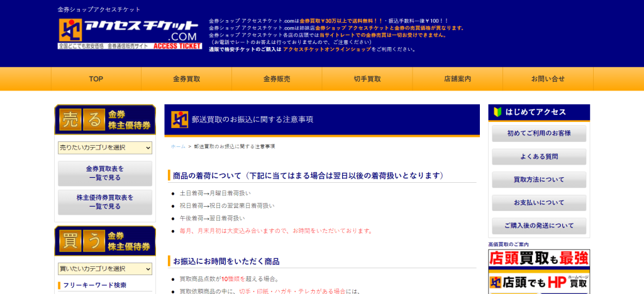The height and width of the screenshot is (294, 644).
Task: Open the よくある質問 page button
Action: click(x=539, y=156)
